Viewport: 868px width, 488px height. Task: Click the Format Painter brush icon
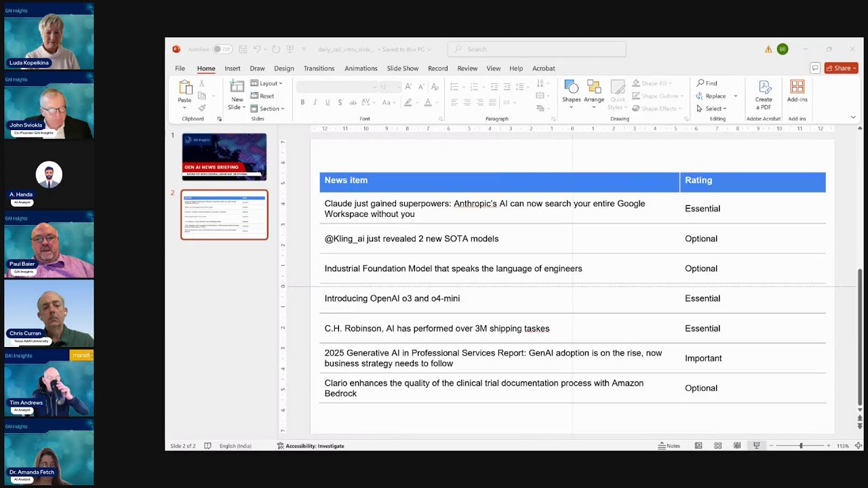201,108
